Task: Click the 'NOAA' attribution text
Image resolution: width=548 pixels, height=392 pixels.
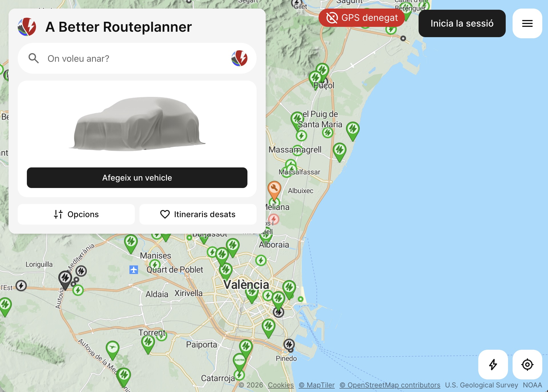Action: (x=532, y=385)
